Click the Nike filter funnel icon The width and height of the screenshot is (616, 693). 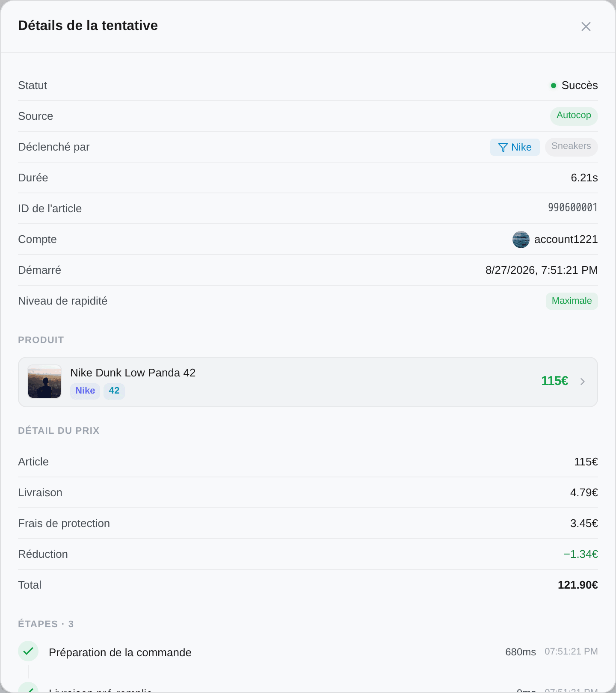click(503, 147)
